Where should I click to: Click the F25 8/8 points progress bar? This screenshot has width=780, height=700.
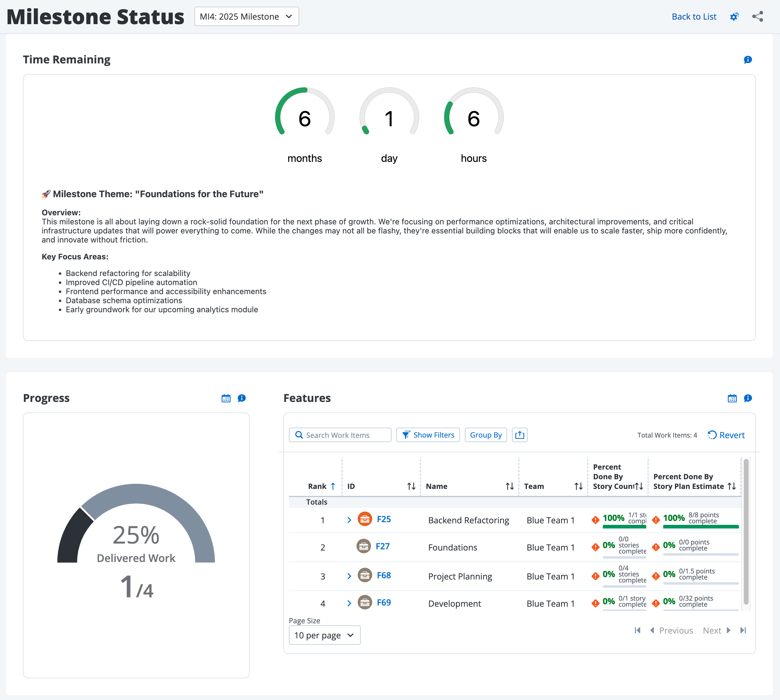(701, 527)
